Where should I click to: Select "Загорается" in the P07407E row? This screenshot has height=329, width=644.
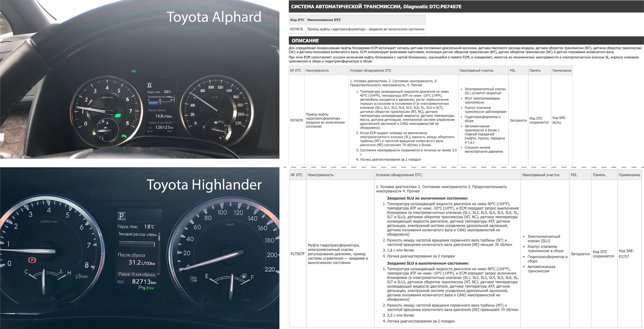(518, 120)
